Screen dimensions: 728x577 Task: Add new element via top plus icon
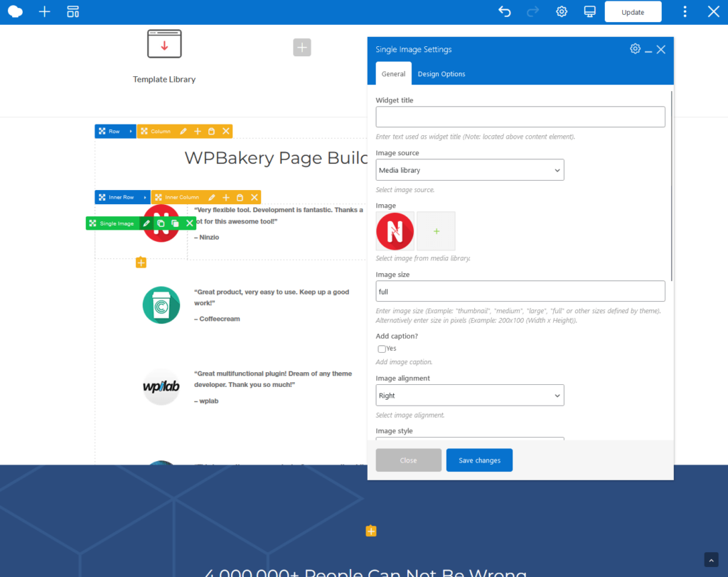44,11
